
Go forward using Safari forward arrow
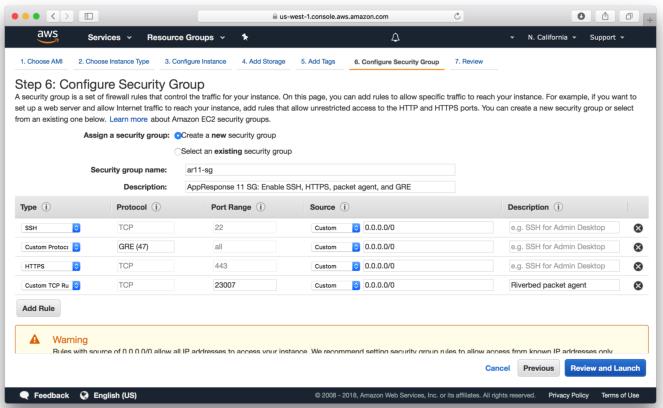[x=66, y=16]
